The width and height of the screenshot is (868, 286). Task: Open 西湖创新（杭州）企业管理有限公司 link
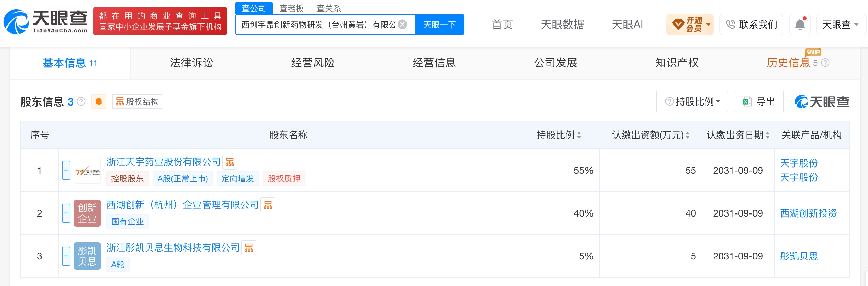click(x=183, y=205)
